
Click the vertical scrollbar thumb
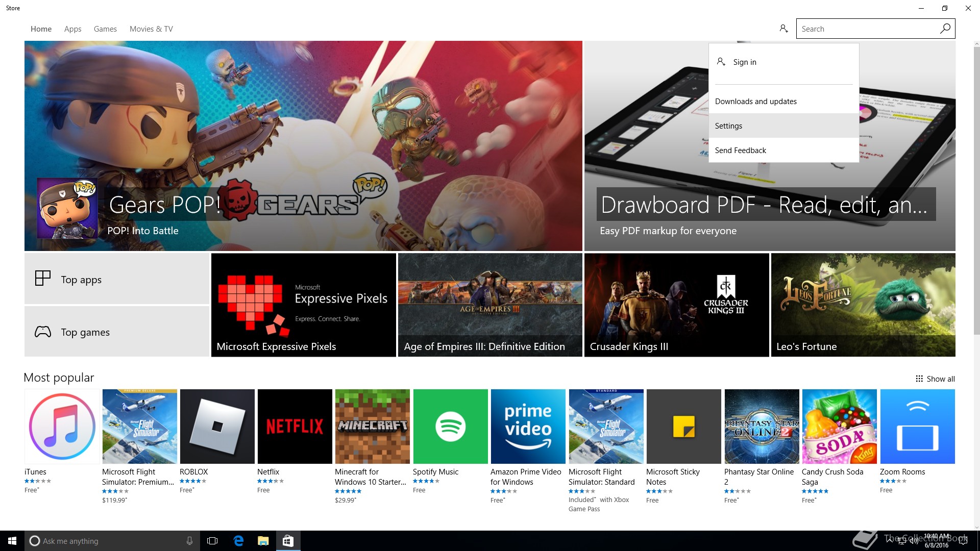[x=976, y=191]
